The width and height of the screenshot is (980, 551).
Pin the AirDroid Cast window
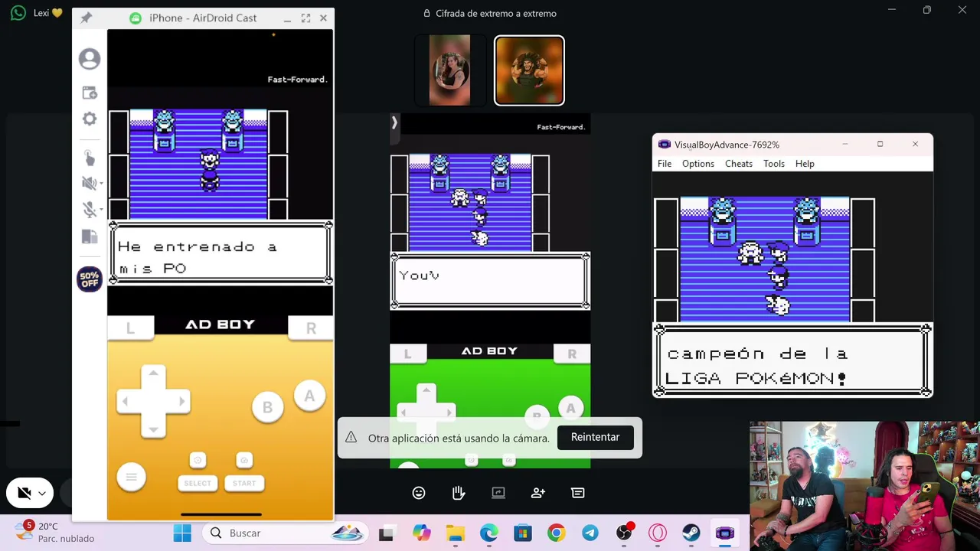coord(86,18)
